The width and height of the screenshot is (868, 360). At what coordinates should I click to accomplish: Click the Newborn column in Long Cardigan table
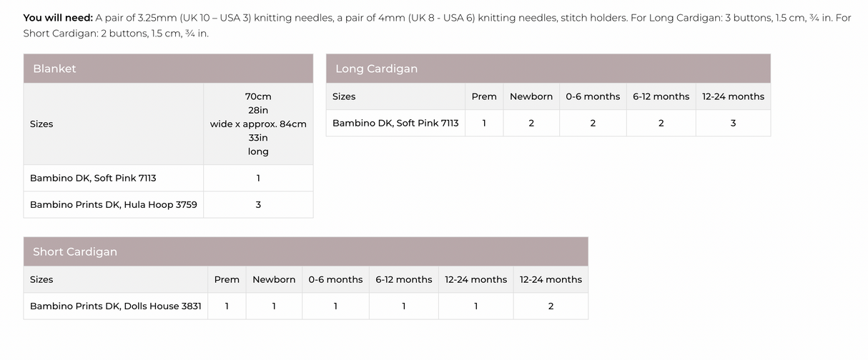[x=531, y=96]
